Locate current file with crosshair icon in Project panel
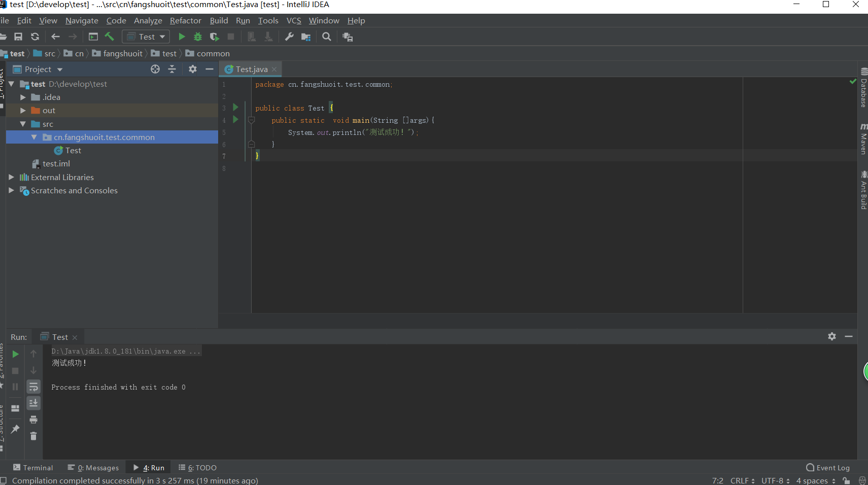This screenshot has width=868, height=485. coord(155,69)
